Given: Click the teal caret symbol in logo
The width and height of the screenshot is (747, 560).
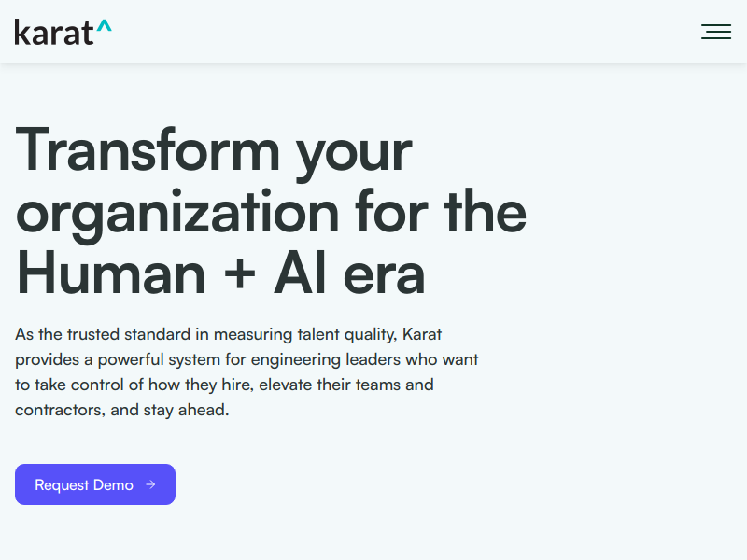Looking at the screenshot, I should [x=104, y=27].
